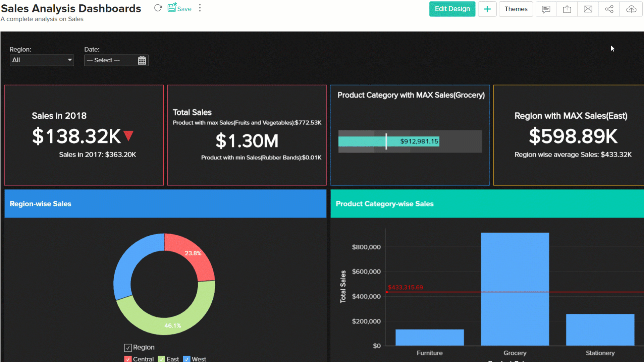Open the comments icon in toolbar
This screenshot has width=644, height=362.
(x=546, y=9)
